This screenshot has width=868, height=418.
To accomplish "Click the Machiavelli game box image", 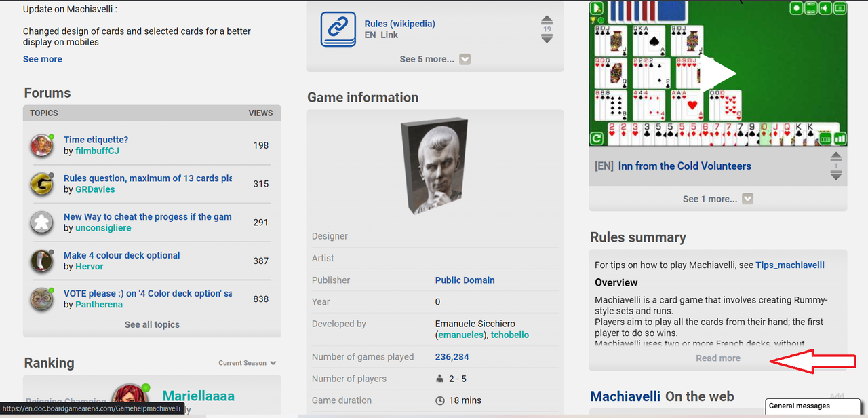I will coord(435,166).
